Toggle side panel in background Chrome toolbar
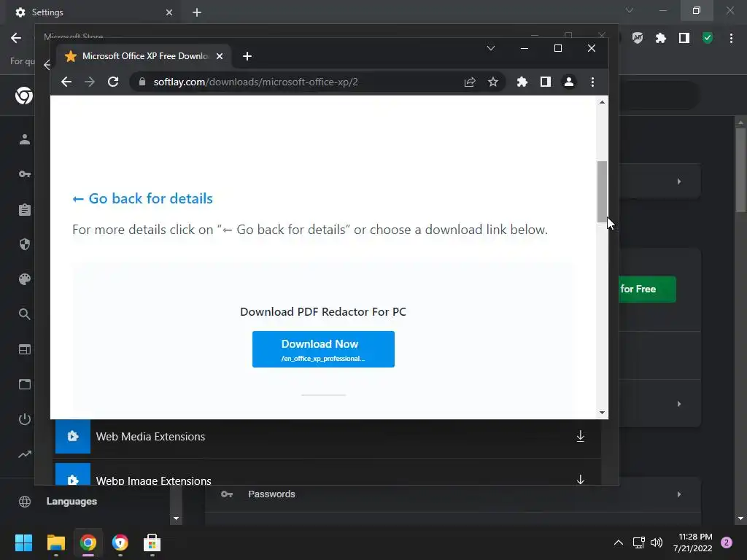Screen dimensions: 747x560 pyautogui.click(x=684, y=38)
